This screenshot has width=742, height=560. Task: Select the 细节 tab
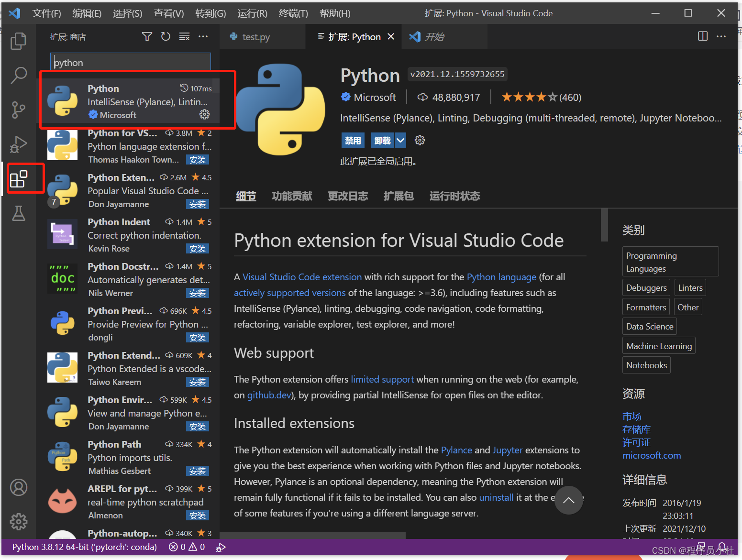pyautogui.click(x=246, y=196)
